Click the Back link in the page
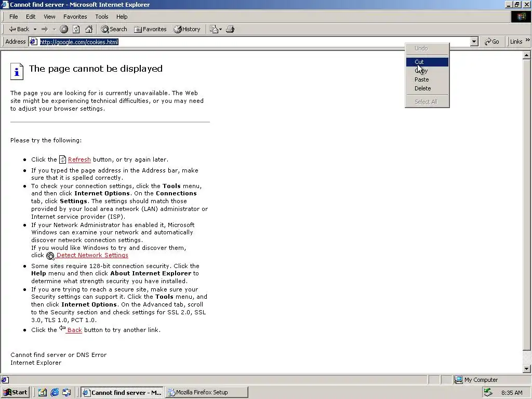Screen dimensions: 532x399 [74, 330]
